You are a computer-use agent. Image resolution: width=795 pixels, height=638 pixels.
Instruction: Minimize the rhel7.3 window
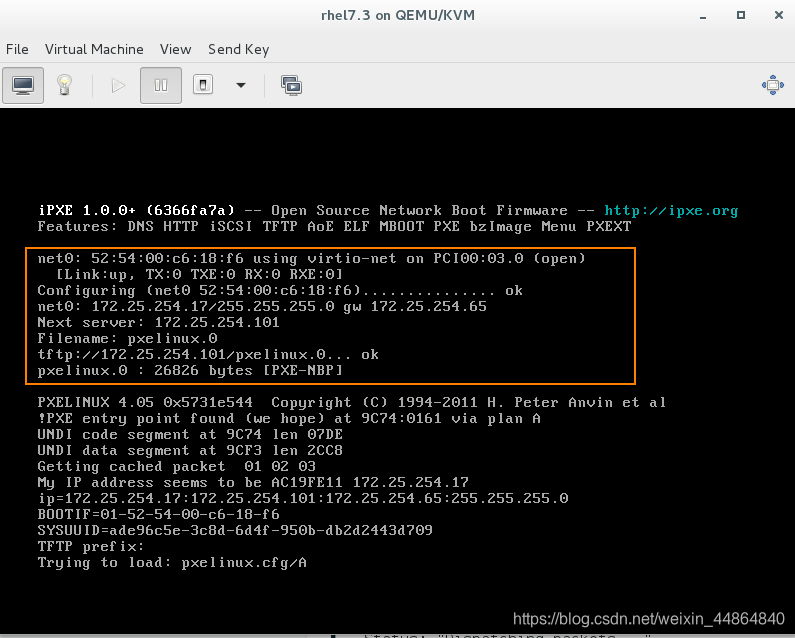pos(703,16)
